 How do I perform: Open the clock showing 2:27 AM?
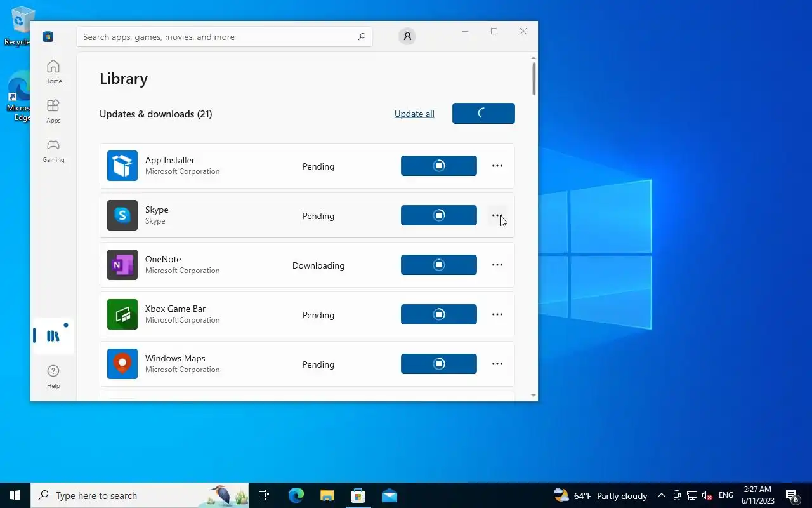(757, 495)
